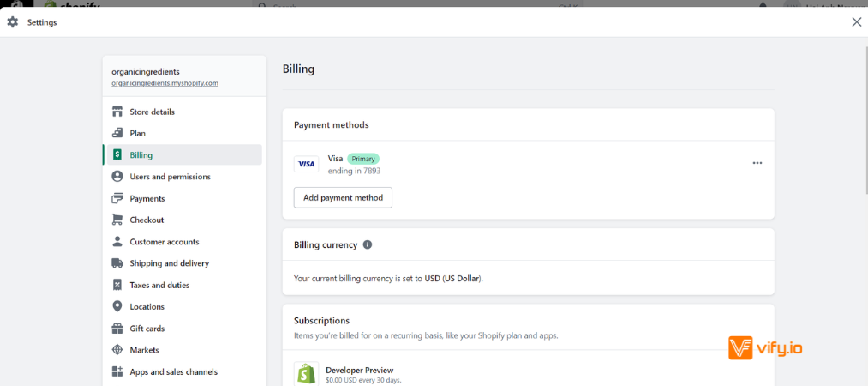Click the Gift cards present icon
The image size is (868, 386).
117,329
